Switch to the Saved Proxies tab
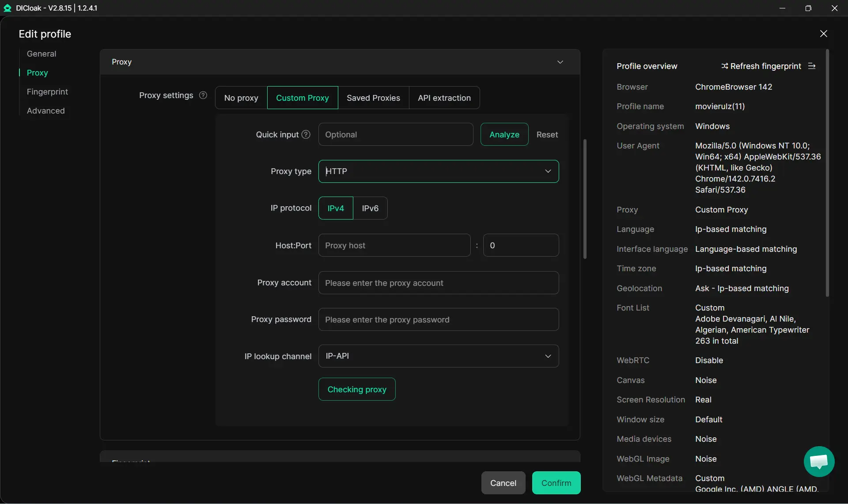Screen dimensions: 848x504 (373, 98)
